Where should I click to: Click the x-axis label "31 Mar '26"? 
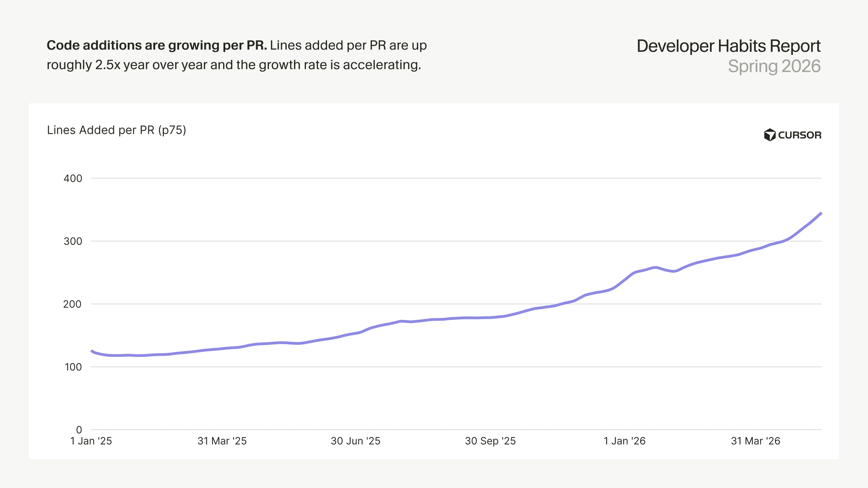click(x=756, y=441)
